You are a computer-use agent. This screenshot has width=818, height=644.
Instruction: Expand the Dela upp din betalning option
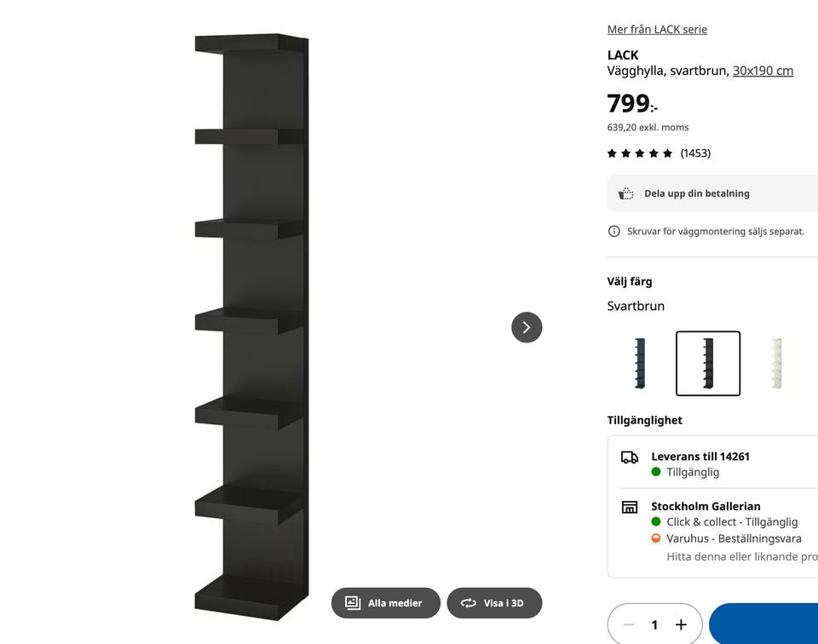712,193
